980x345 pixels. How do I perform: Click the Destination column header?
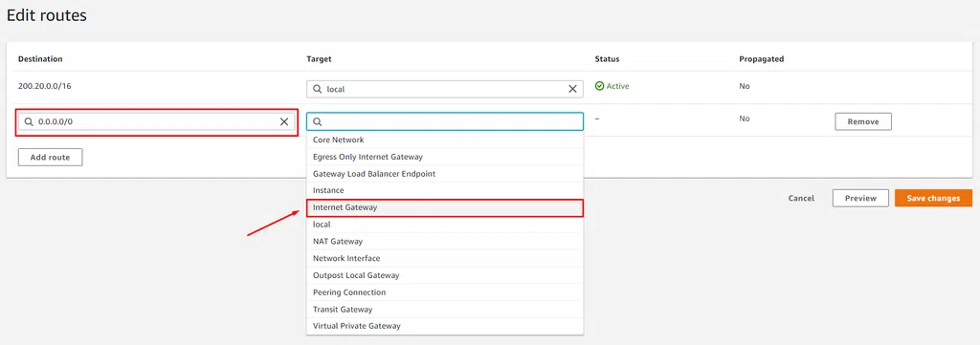pyautogui.click(x=40, y=59)
